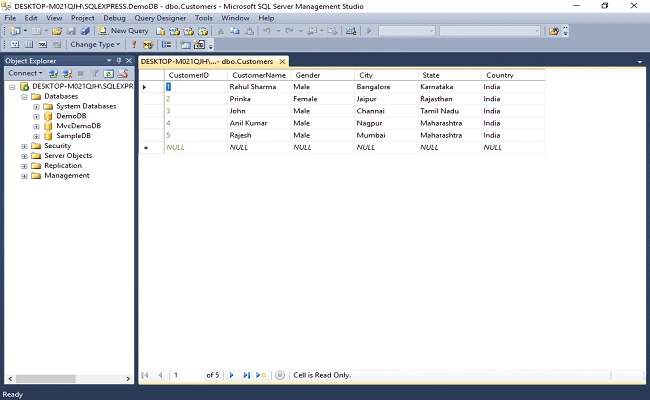Toggle auto-hide pin on Object Explorer
This screenshot has height=400, width=650.
119,61
